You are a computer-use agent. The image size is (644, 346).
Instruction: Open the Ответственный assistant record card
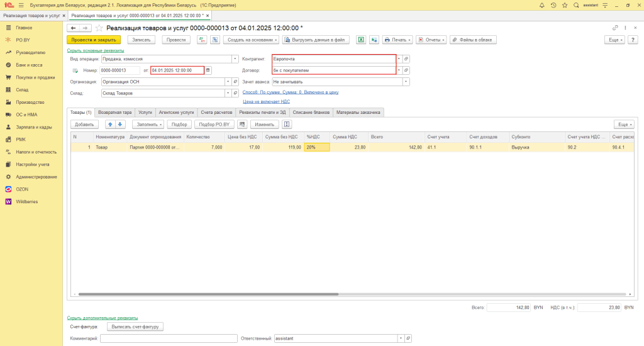click(x=408, y=338)
